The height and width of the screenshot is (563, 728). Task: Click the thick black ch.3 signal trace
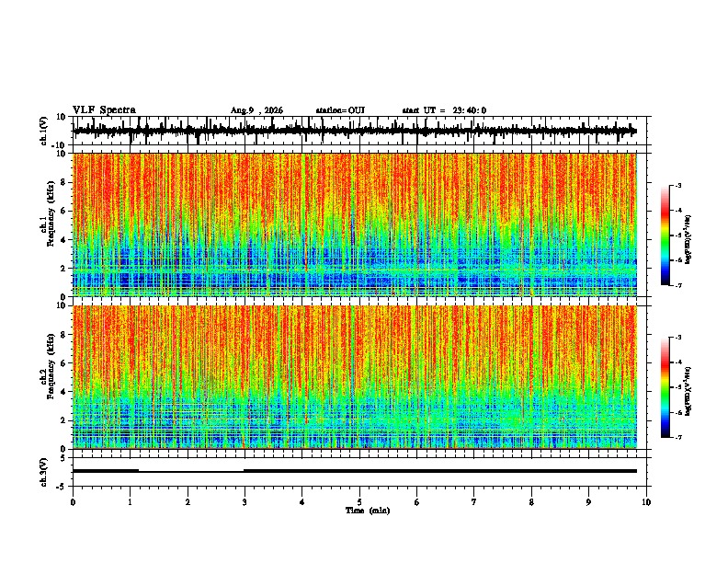(x=355, y=471)
